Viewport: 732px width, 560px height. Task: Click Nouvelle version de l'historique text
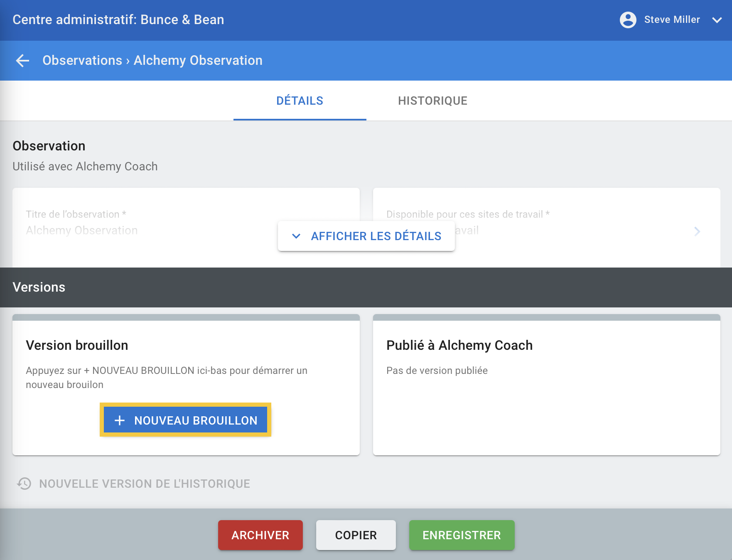click(x=145, y=484)
